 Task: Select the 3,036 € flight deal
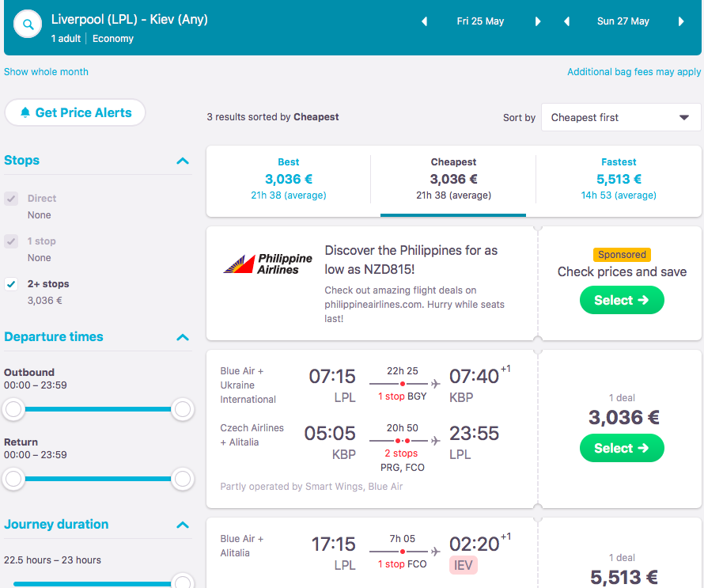pyautogui.click(x=622, y=448)
